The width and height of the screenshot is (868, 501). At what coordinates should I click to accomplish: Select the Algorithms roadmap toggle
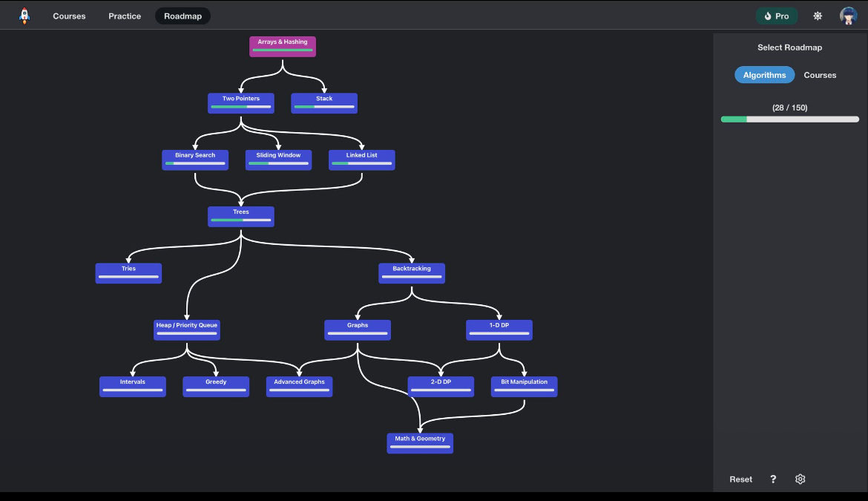[764, 75]
